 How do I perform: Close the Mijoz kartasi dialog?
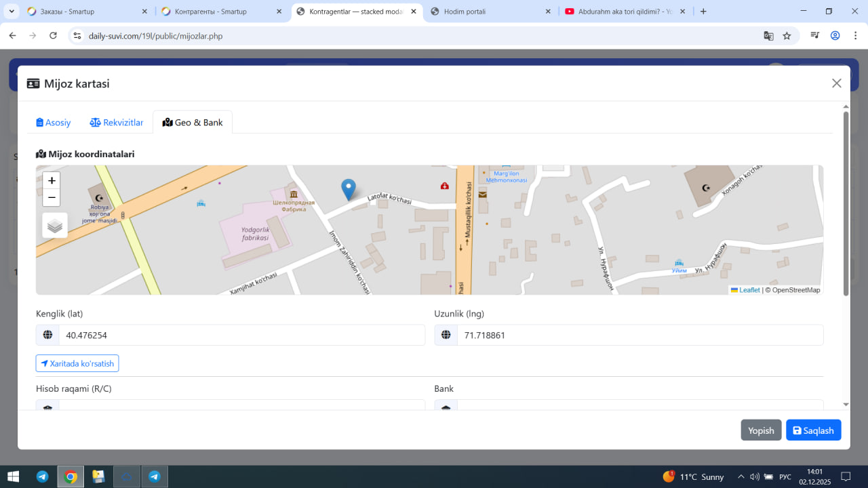836,83
